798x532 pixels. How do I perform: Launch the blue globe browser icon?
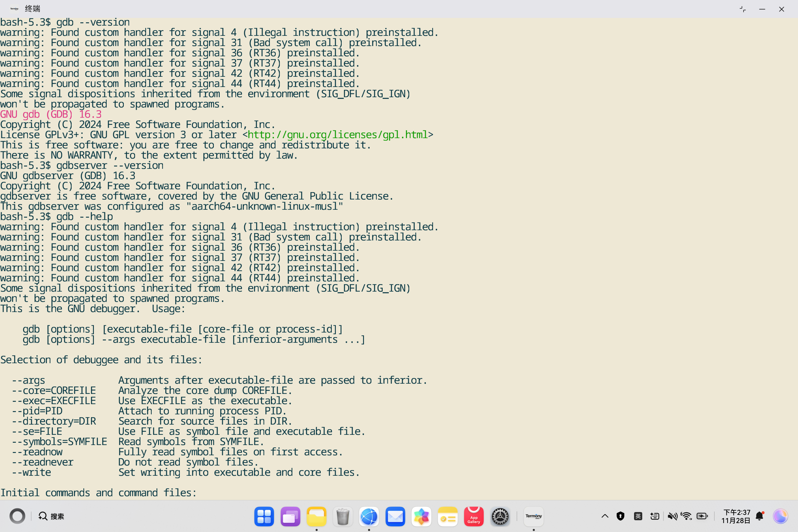tap(369, 516)
